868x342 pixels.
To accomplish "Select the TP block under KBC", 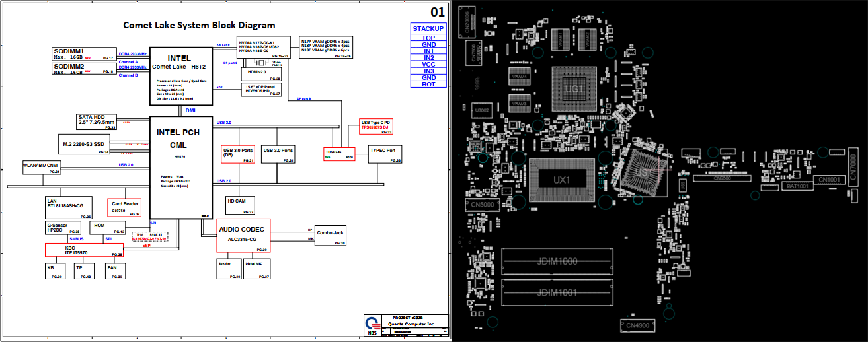I will point(83,271).
